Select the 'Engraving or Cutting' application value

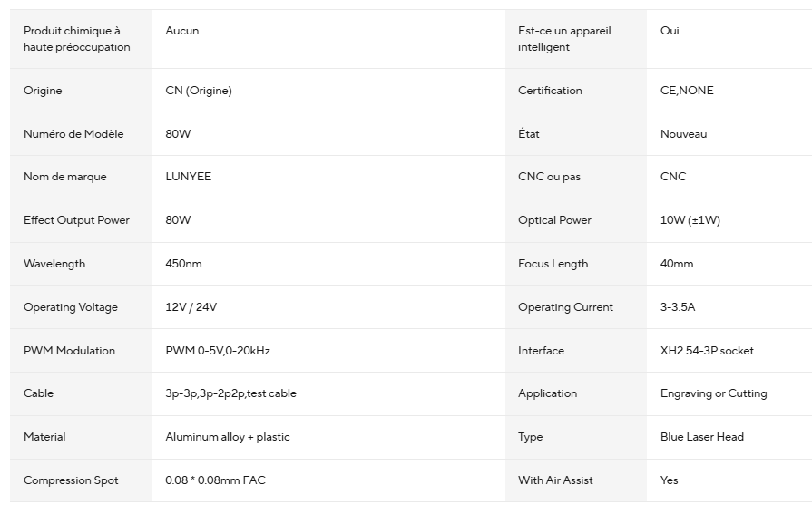[x=713, y=393]
